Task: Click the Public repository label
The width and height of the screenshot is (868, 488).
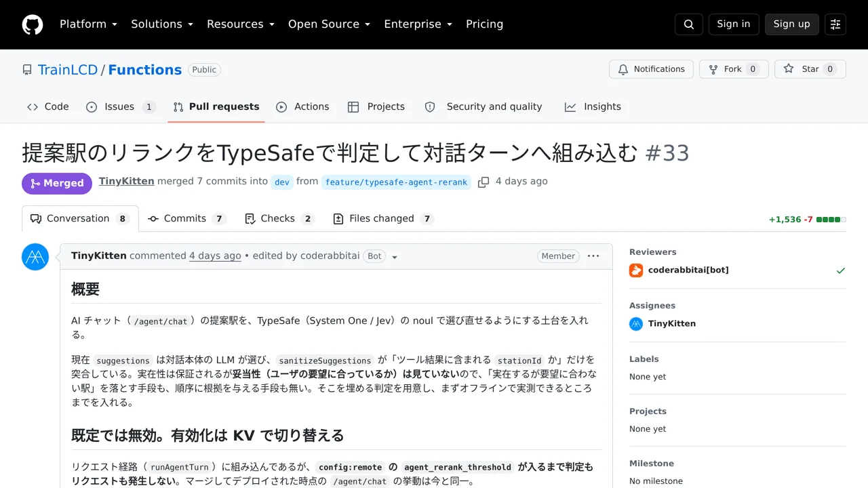Action: point(204,70)
